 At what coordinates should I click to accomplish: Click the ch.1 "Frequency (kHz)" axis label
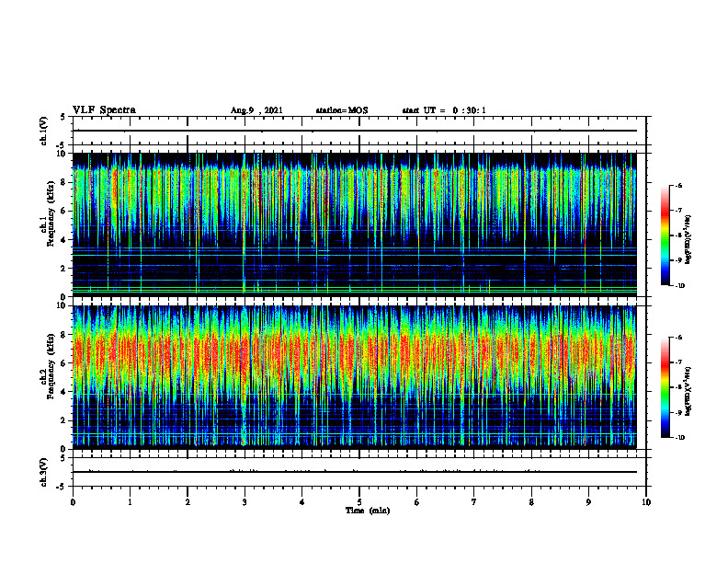coord(51,213)
